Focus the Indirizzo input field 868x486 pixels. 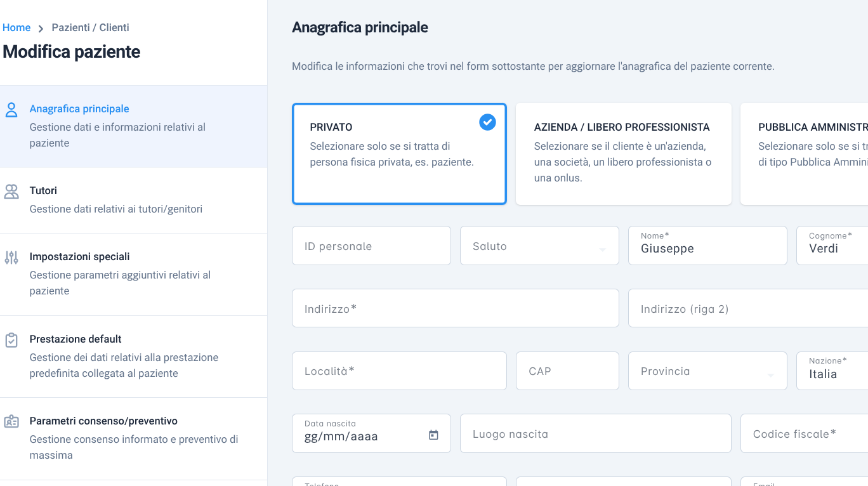(455, 308)
